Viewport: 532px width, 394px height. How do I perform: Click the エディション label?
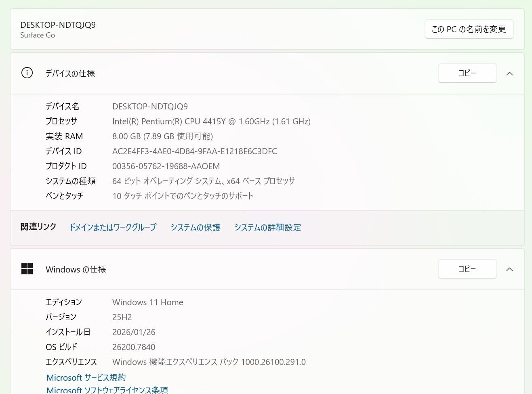[x=64, y=302]
